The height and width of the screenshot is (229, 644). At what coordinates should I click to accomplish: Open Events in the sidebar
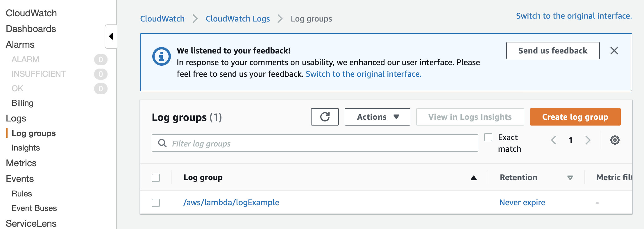click(20, 179)
